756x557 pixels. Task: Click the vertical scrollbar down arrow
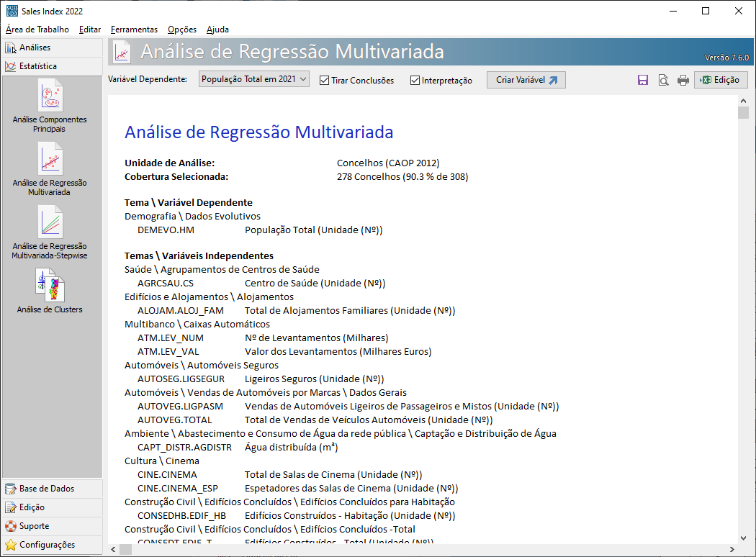tap(743, 538)
